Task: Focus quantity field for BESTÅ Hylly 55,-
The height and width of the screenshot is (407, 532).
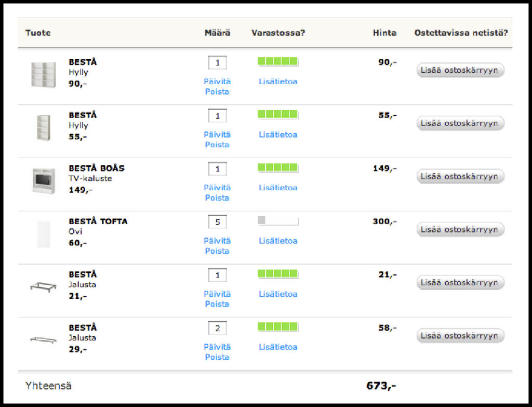Action: tap(218, 116)
